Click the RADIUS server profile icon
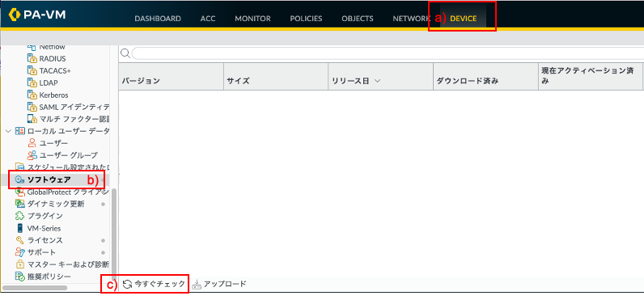 coord(32,58)
